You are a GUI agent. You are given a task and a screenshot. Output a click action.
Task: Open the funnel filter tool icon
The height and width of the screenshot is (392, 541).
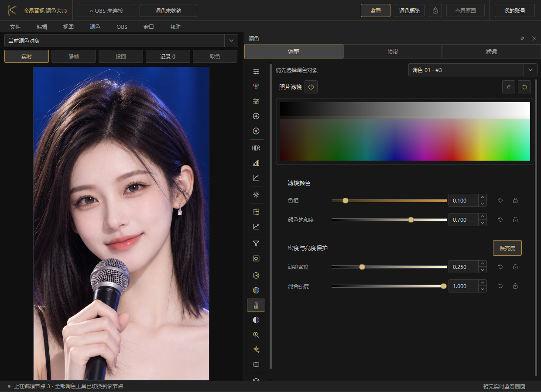pyautogui.click(x=256, y=244)
